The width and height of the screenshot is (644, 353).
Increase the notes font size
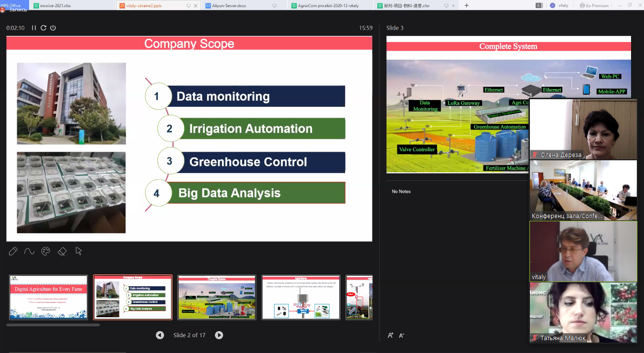[391, 335]
